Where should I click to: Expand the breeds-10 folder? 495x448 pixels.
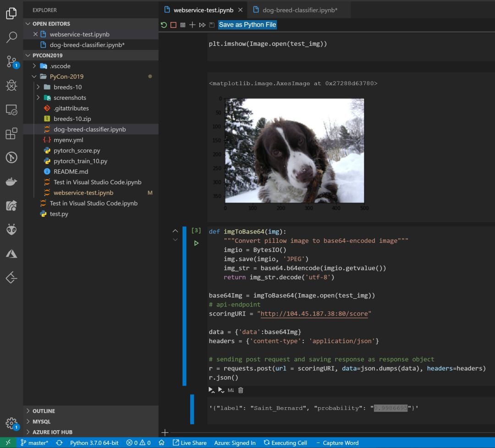[38, 87]
